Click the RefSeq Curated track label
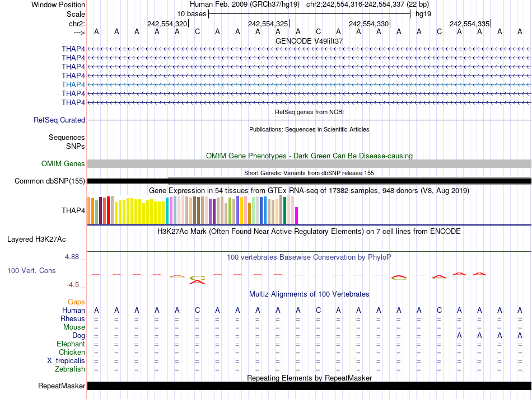This screenshot has width=532, height=399. (x=59, y=120)
